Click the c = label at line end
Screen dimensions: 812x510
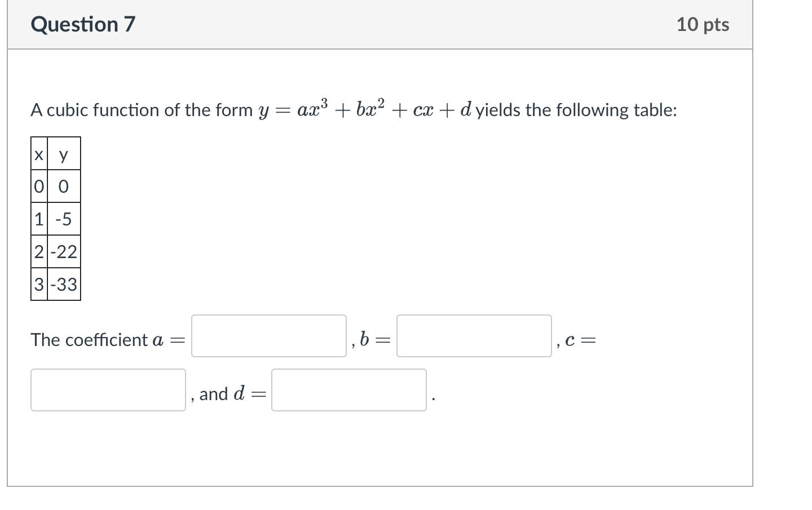[x=579, y=339]
